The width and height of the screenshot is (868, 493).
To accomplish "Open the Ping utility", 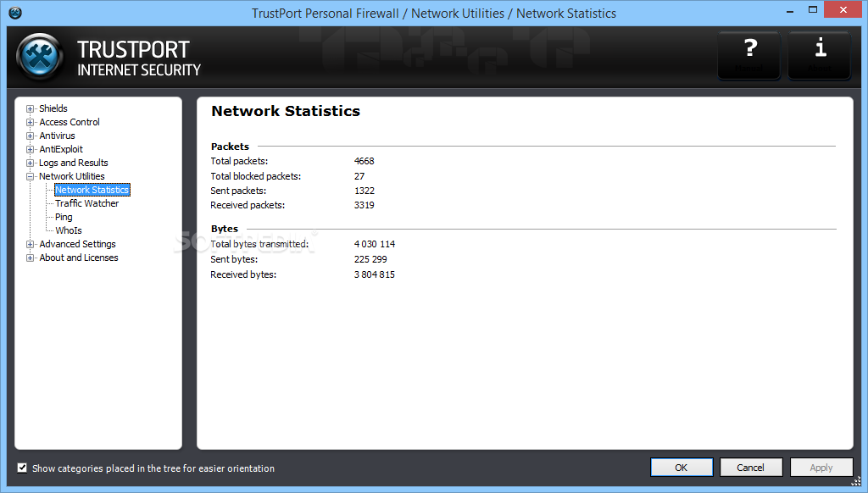I will (x=64, y=217).
